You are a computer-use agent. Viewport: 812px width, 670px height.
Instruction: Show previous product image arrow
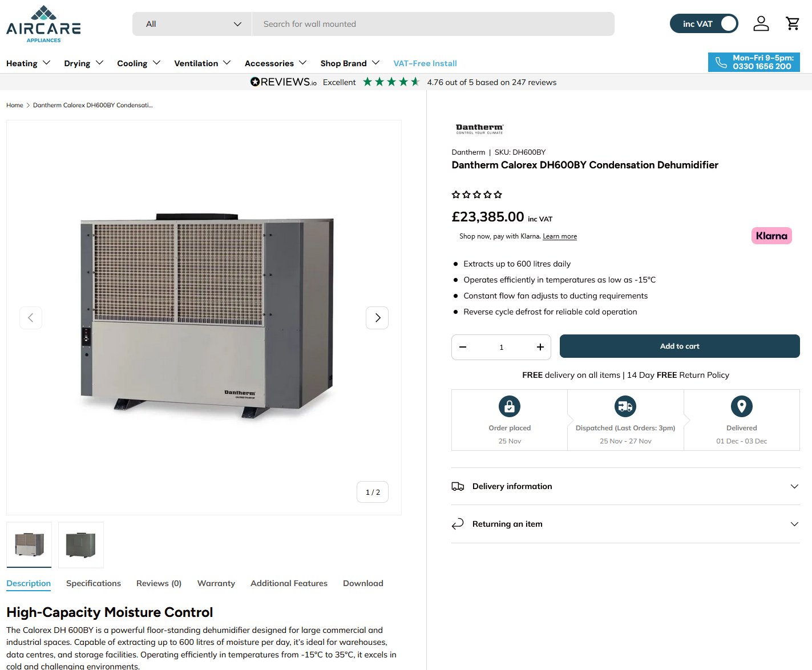31,318
